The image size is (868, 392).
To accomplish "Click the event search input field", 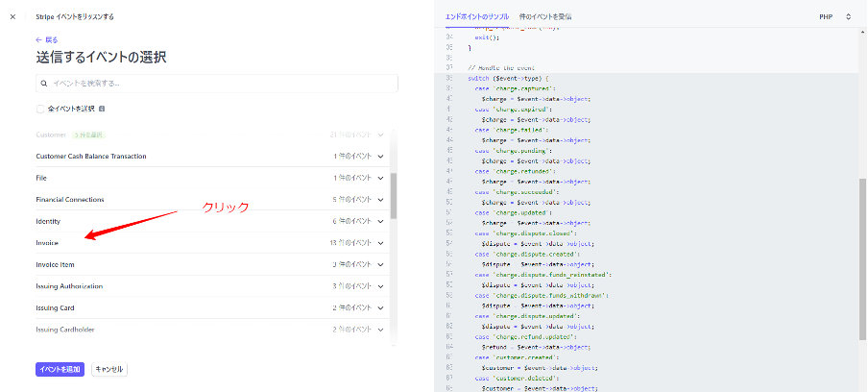I will [216, 84].
